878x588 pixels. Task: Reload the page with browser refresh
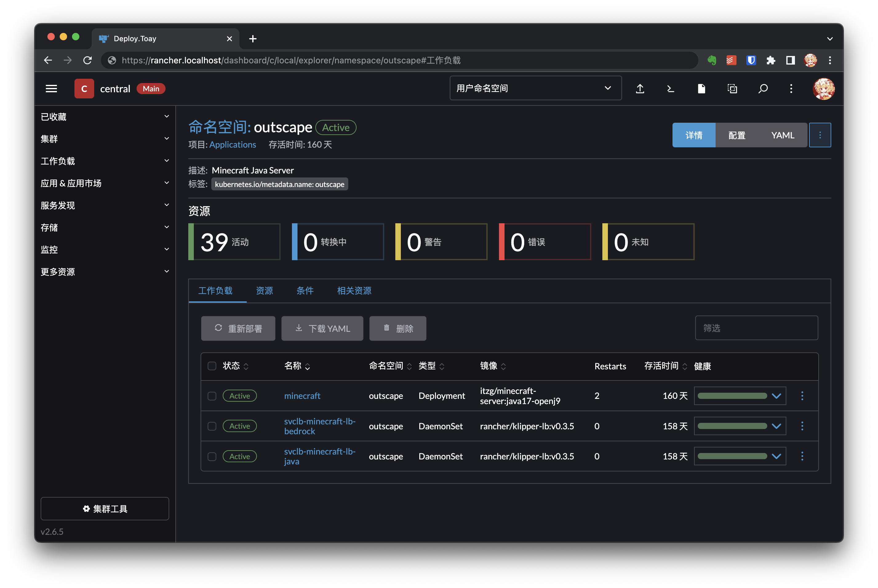(x=87, y=60)
